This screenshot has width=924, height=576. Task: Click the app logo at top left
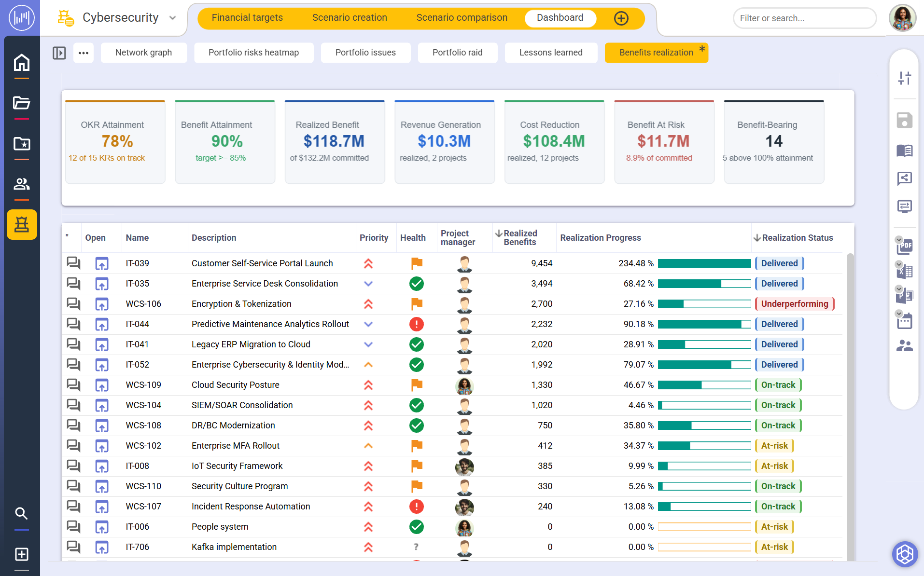click(x=21, y=18)
